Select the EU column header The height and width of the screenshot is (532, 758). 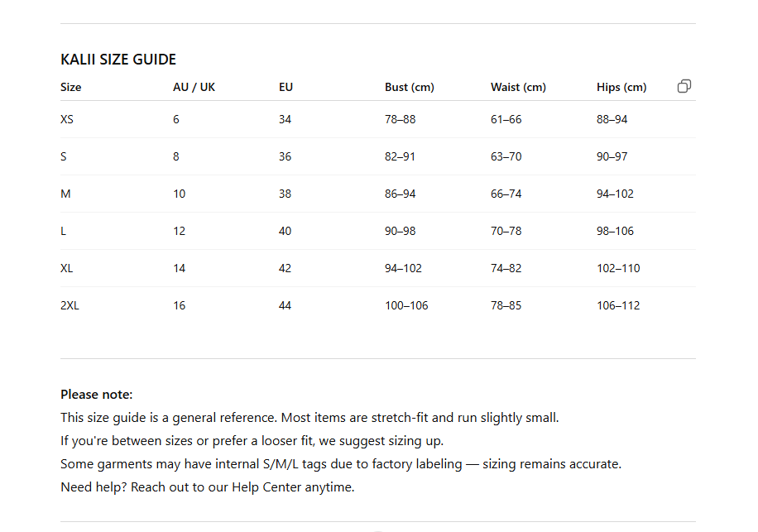[x=285, y=87]
